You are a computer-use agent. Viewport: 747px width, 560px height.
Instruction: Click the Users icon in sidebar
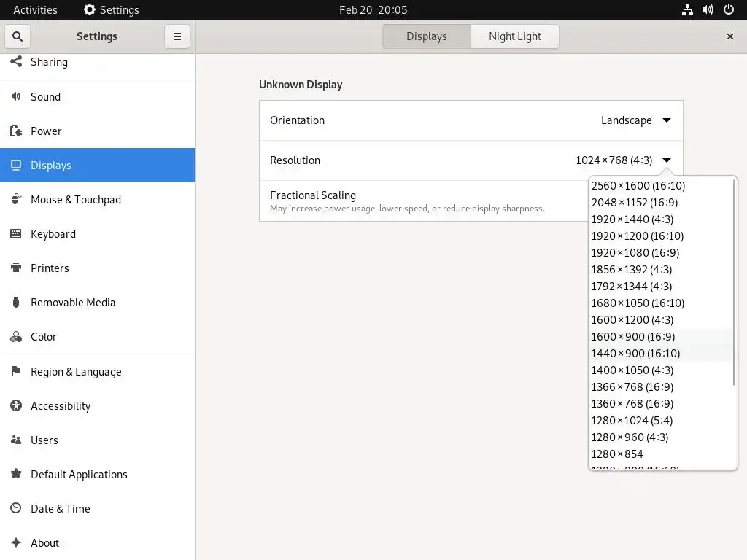pyautogui.click(x=16, y=440)
